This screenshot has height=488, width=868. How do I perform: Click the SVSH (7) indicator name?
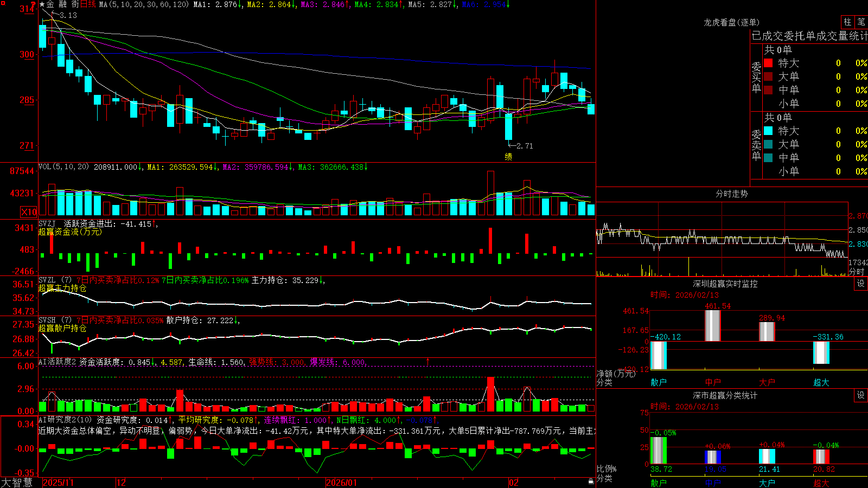coord(55,320)
